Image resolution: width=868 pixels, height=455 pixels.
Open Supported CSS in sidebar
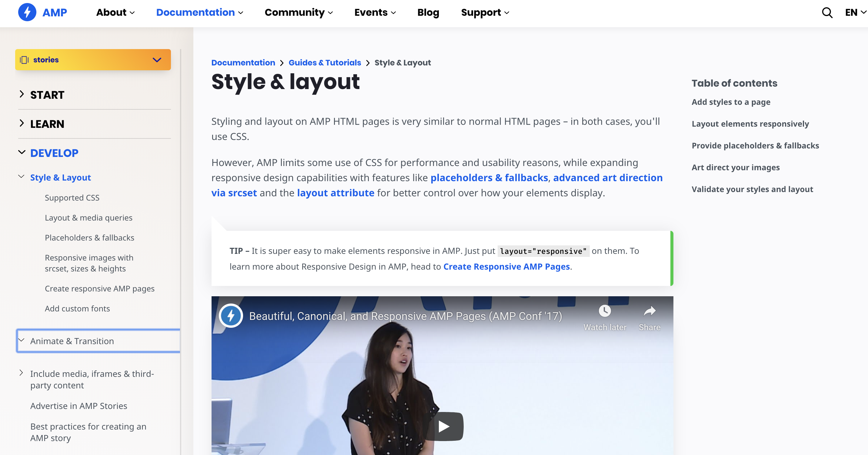point(72,198)
